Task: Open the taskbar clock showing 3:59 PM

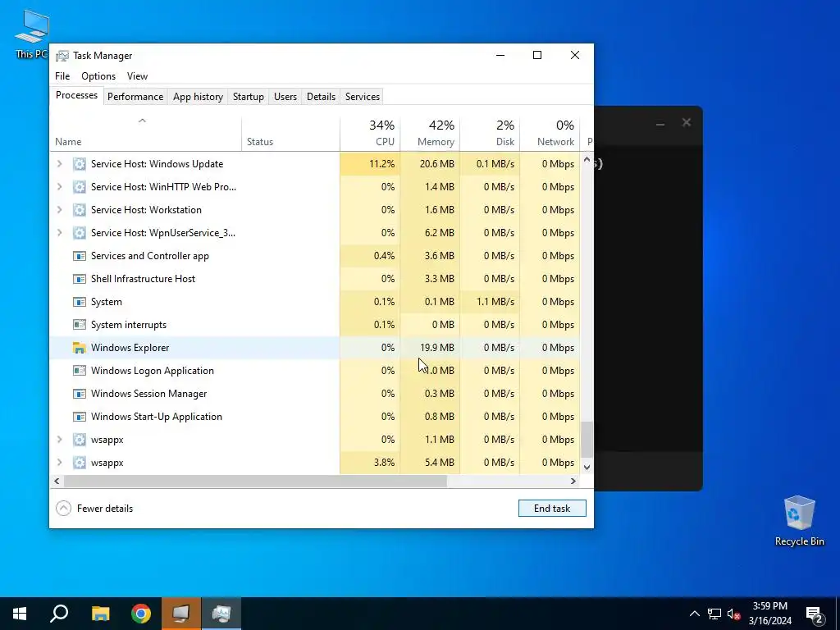Action: [769, 614]
